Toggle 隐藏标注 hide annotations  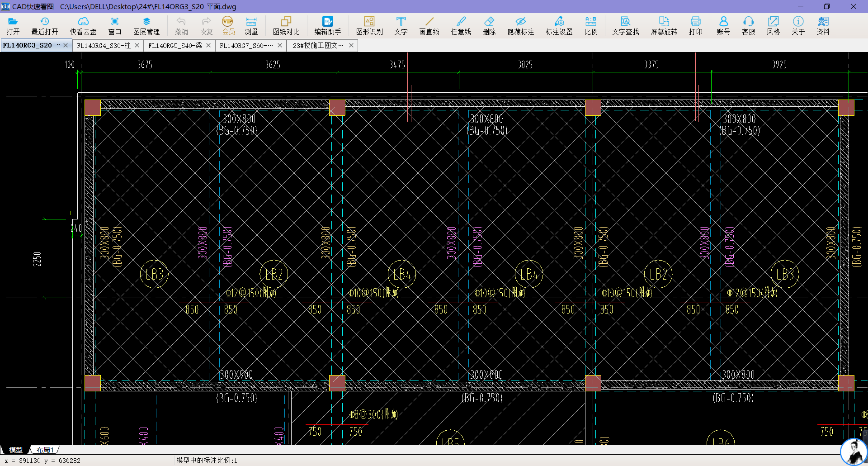click(521, 26)
